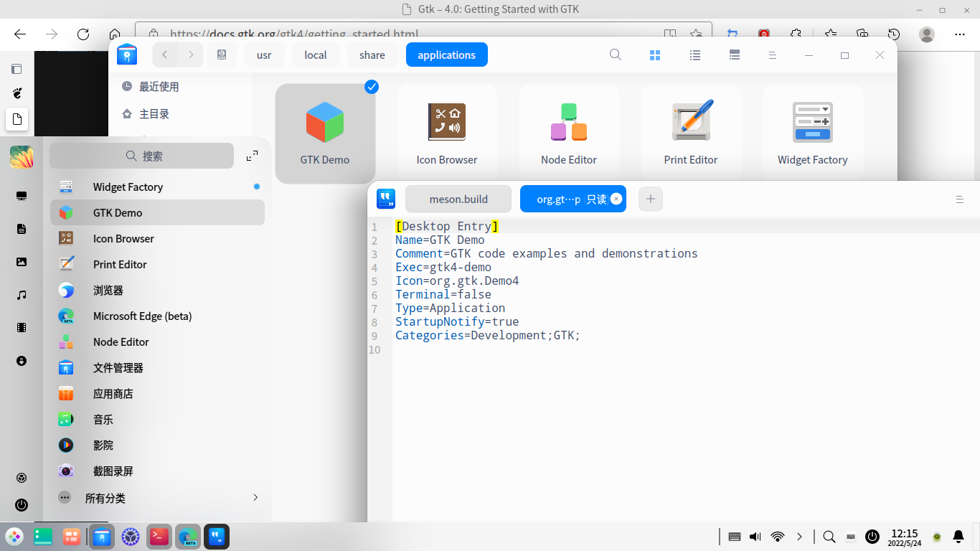Open the volume control in system tray
Viewport: 980px width, 551px height.
pos(755,537)
